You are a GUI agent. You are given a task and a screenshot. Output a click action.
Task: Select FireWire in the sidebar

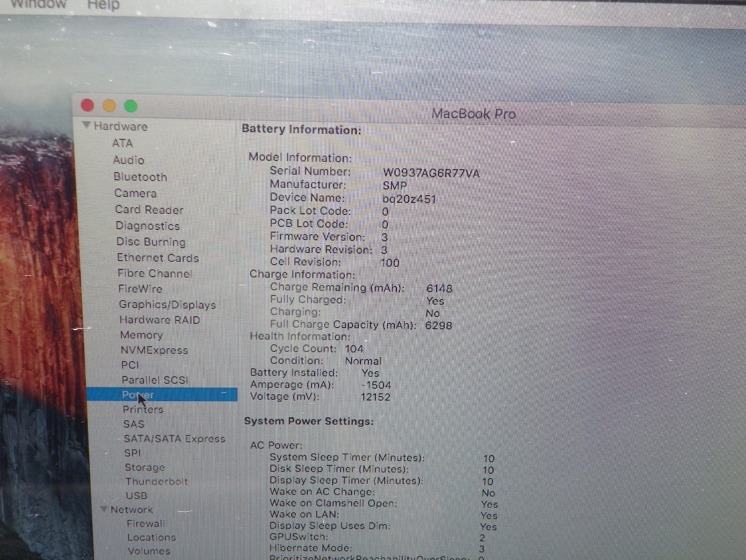tap(140, 289)
